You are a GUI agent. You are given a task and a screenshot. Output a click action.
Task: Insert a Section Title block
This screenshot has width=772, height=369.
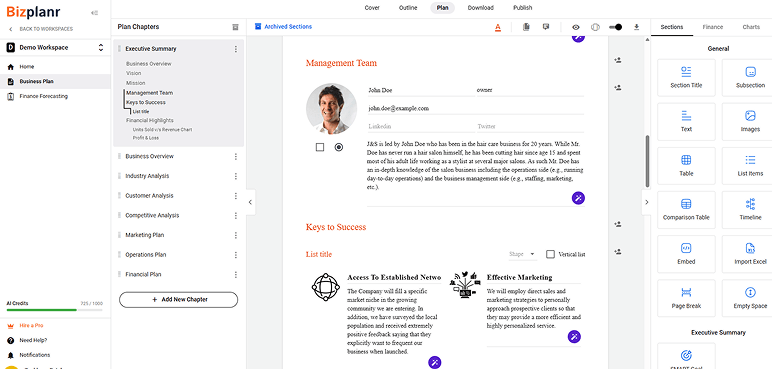686,78
